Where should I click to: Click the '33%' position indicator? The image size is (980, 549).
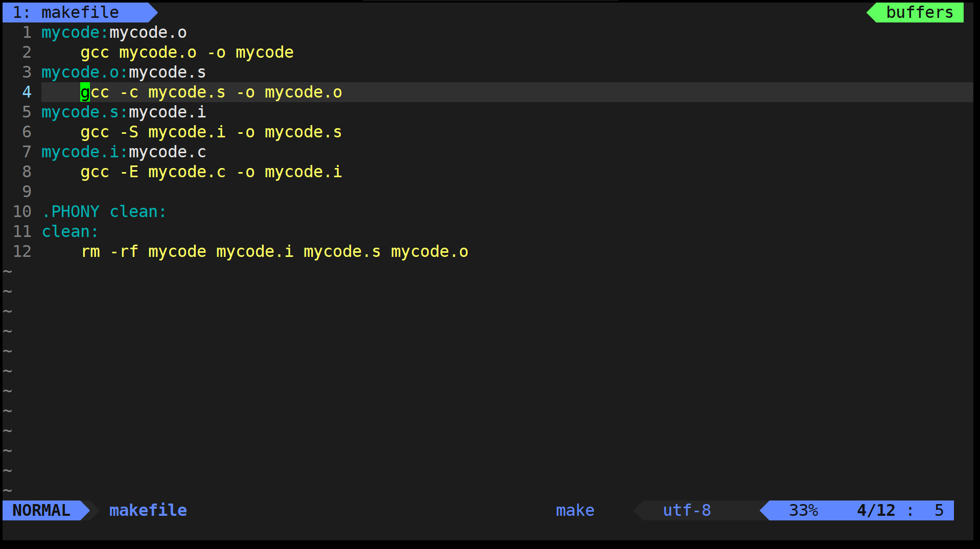803,510
